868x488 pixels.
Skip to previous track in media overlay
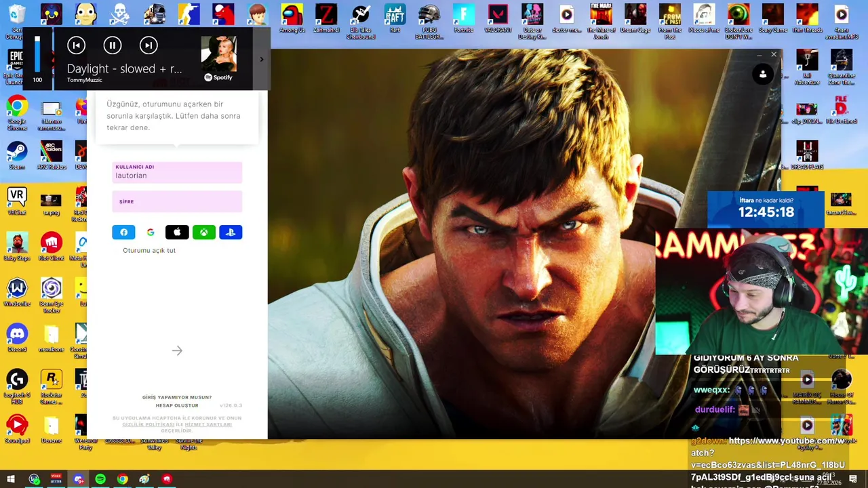click(x=76, y=45)
